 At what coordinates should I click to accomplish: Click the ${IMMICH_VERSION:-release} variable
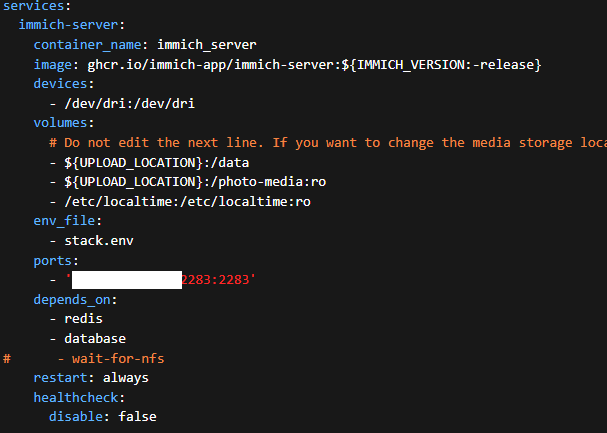[447, 65]
